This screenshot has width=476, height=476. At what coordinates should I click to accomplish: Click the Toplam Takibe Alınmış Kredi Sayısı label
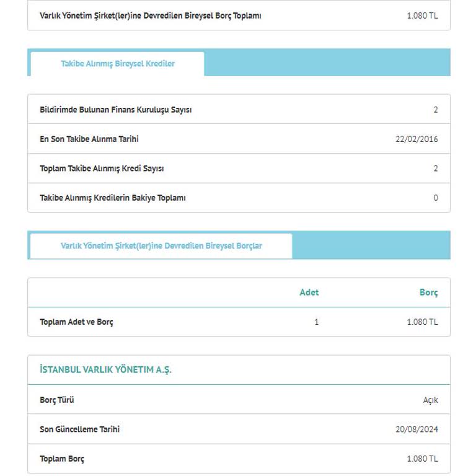coord(102,169)
